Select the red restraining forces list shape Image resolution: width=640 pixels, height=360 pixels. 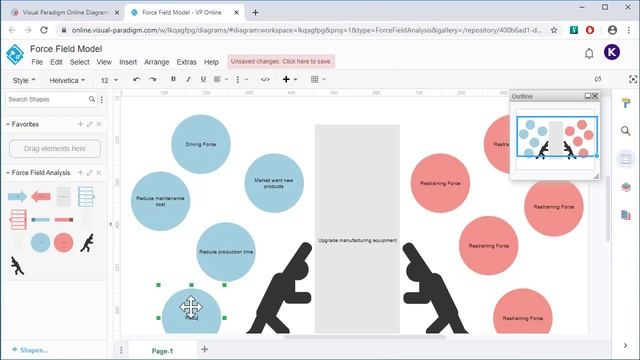click(18, 220)
